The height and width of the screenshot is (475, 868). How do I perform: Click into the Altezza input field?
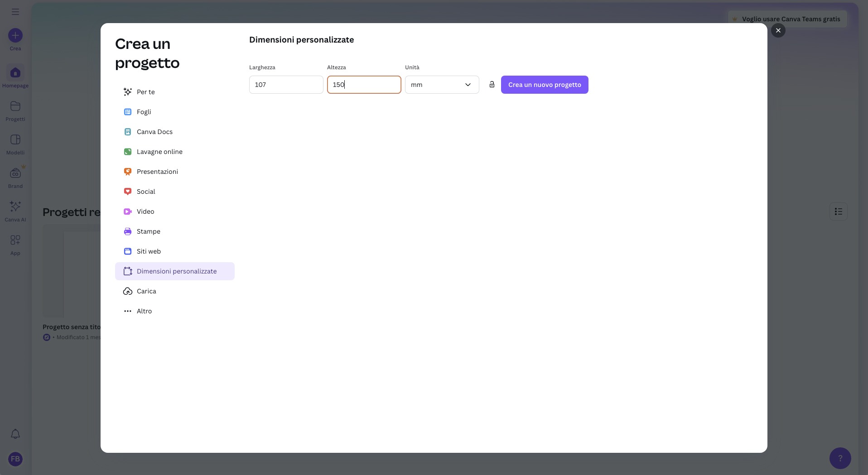[x=364, y=85]
